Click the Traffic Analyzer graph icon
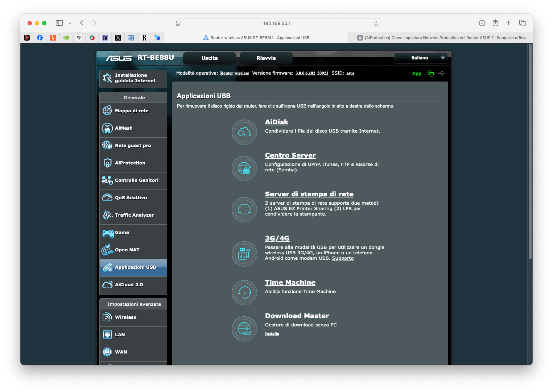 tap(107, 215)
